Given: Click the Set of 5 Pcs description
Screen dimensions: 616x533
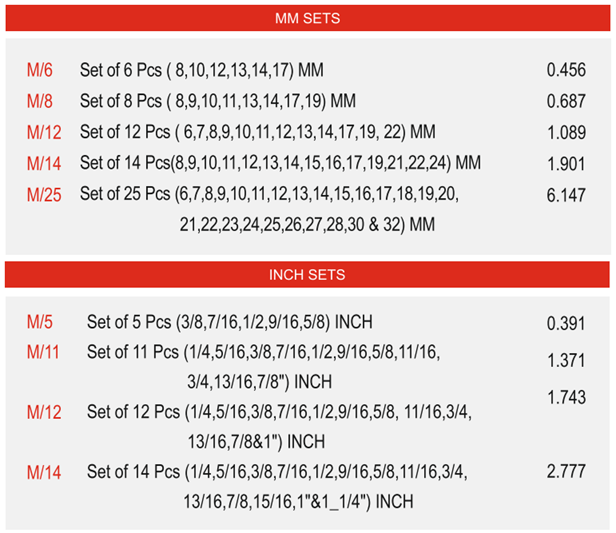Looking at the screenshot, I should pyautogui.click(x=230, y=322).
